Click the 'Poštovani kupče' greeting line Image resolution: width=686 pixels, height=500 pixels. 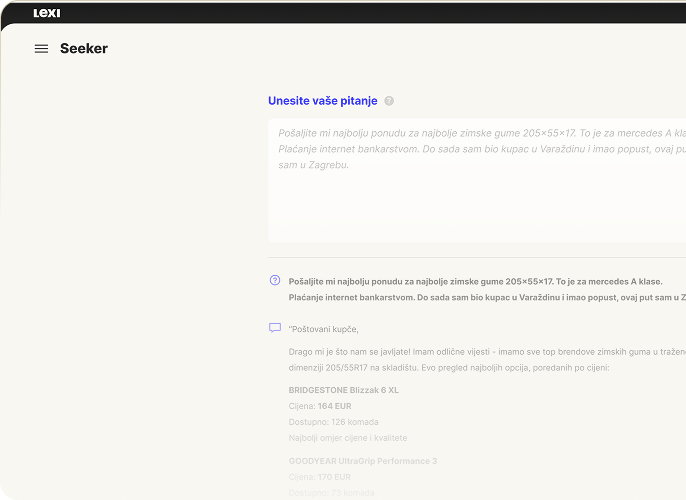coord(323,329)
